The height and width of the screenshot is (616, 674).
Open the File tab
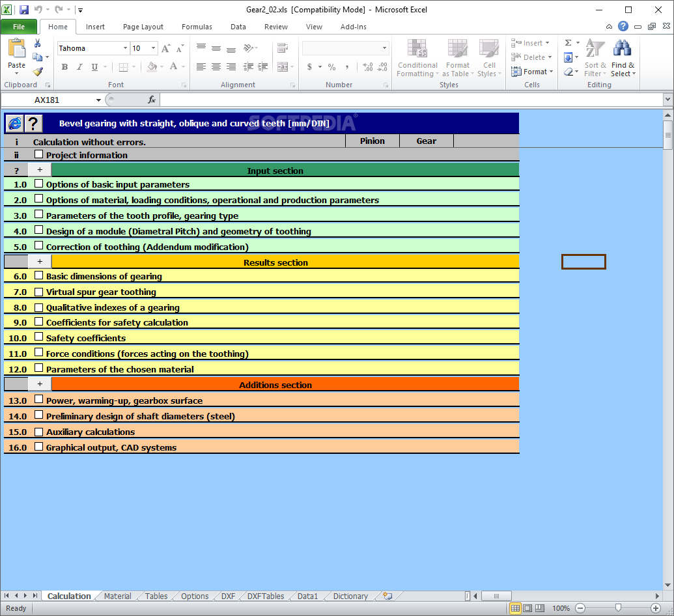coord(19,27)
